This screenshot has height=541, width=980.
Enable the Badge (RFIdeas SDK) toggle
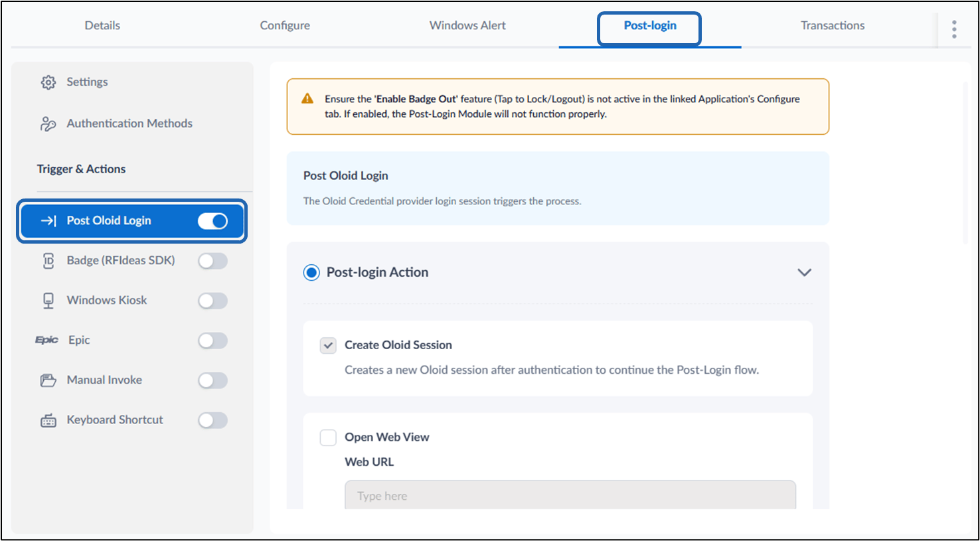click(x=212, y=261)
